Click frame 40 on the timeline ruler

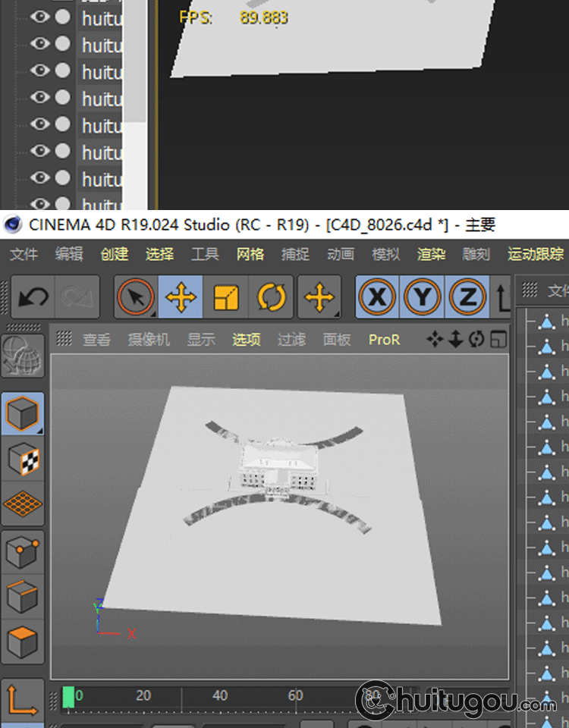point(220,695)
